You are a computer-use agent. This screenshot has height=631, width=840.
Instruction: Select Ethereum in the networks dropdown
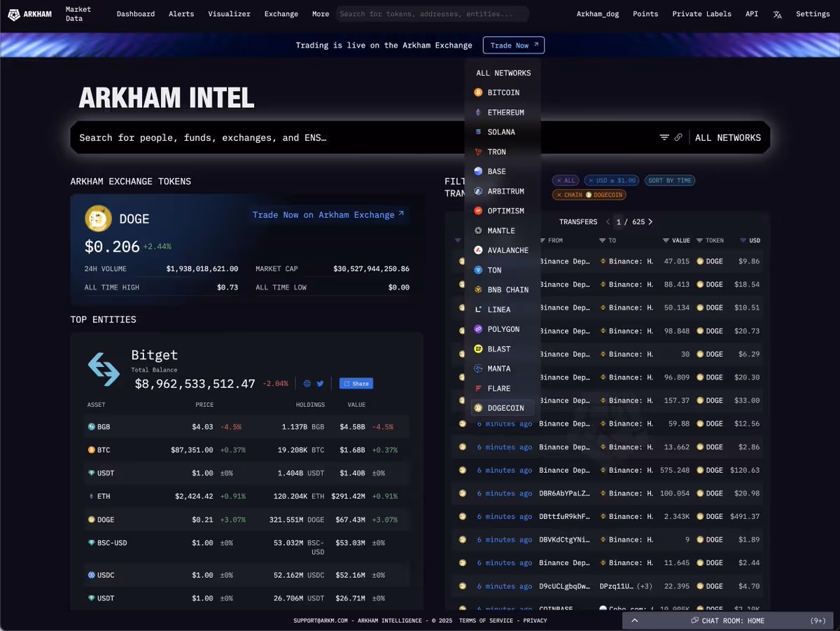(x=503, y=112)
